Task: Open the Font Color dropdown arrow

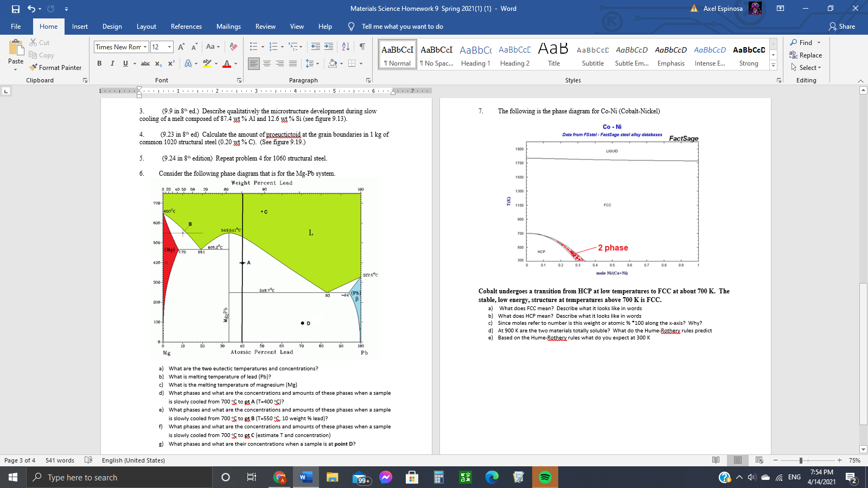Action: pos(235,63)
